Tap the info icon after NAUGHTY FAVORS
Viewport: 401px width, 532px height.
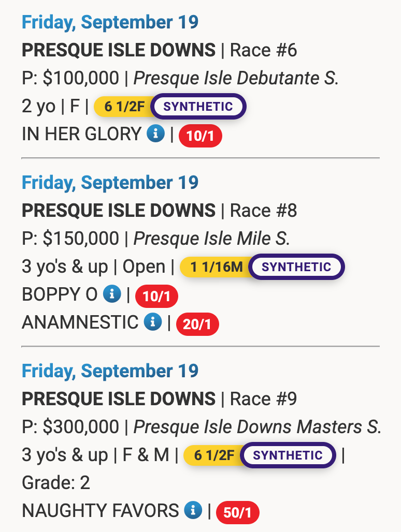pyautogui.click(x=193, y=511)
